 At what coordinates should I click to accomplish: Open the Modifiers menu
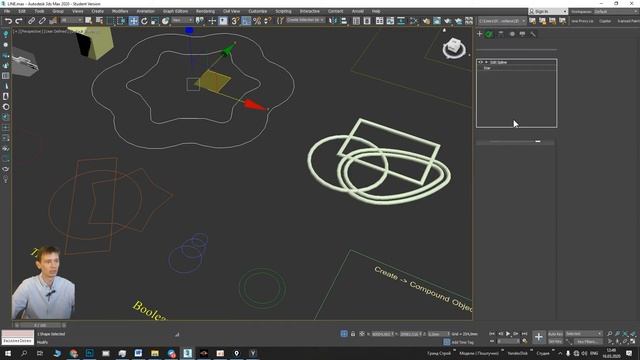coord(120,11)
